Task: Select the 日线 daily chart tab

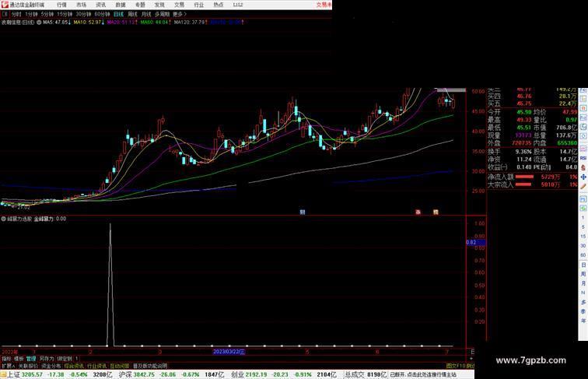Action: 118,14
